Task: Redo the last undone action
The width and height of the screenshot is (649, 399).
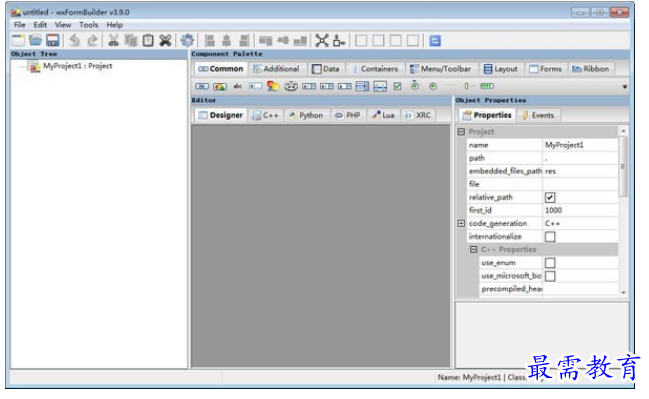Action: 92,41
